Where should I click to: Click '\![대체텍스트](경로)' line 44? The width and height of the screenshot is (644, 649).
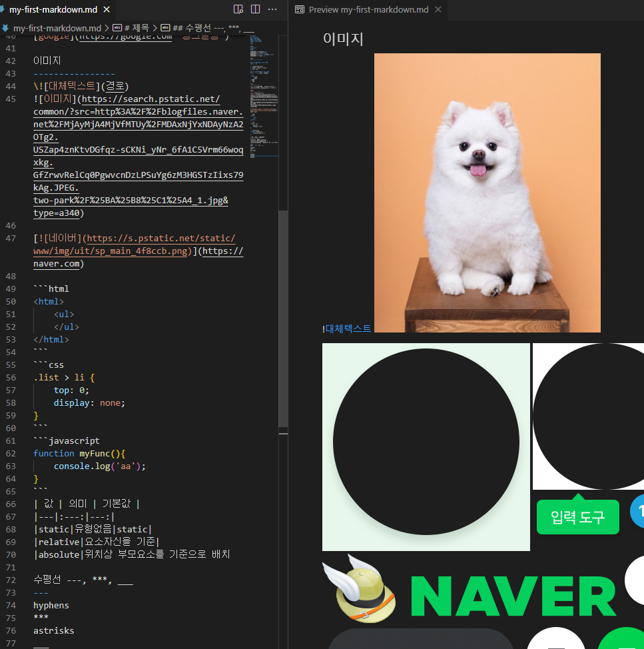[81, 86]
